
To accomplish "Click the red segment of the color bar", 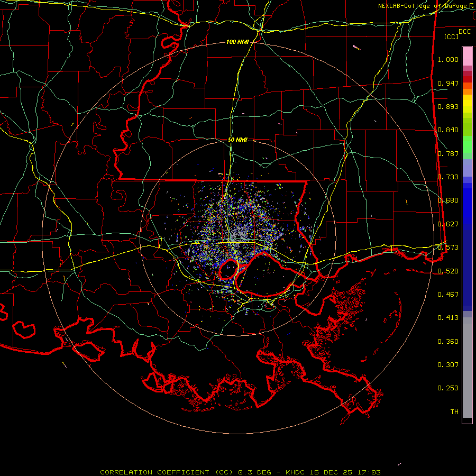I will coord(467,79).
